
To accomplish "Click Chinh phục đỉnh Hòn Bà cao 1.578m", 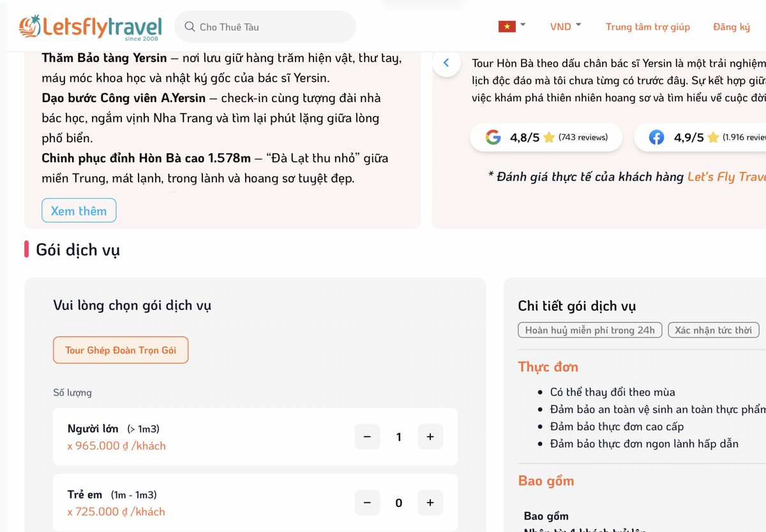I will point(146,158).
